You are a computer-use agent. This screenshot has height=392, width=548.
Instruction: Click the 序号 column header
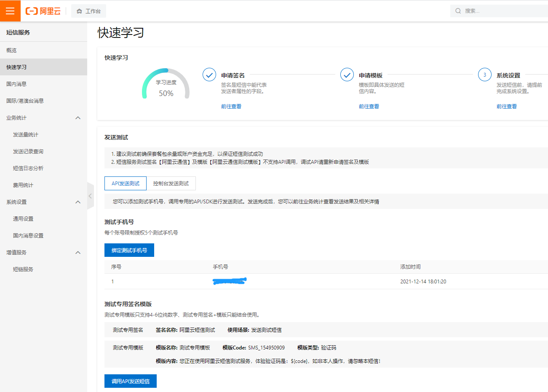click(x=116, y=267)
